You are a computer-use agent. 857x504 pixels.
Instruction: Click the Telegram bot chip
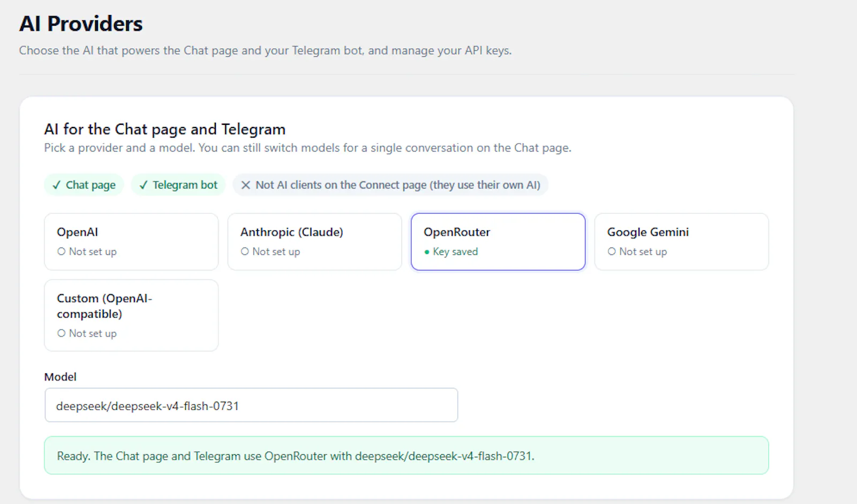point(178,185)
